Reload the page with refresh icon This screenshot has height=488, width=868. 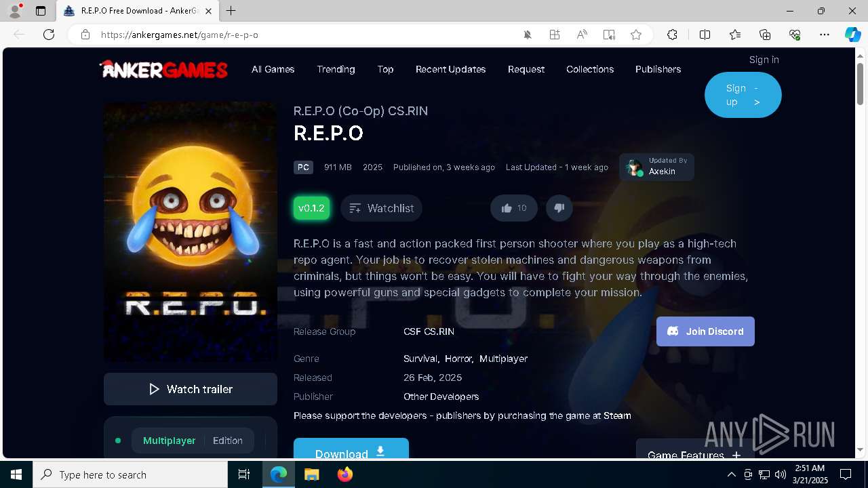point(49,35)
